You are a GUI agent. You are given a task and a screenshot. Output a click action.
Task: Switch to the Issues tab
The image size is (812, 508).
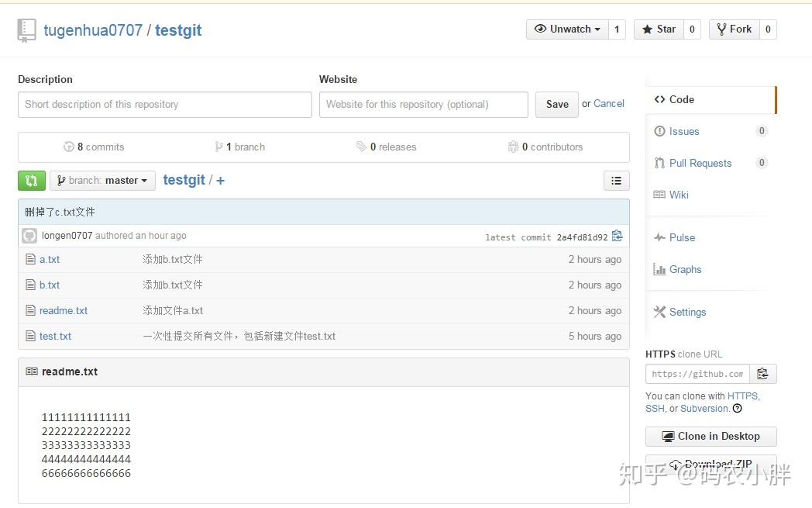point(683,131)
